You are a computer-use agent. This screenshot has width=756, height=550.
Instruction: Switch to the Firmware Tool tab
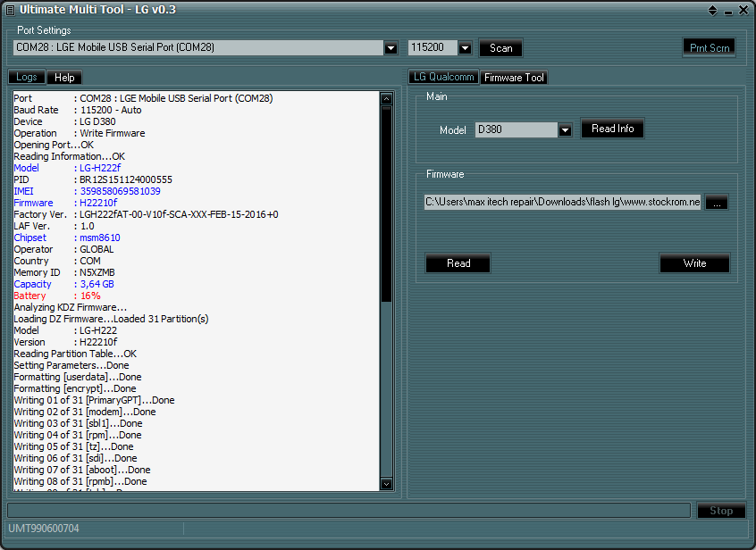pyautogui.click(x=514, y=78)
